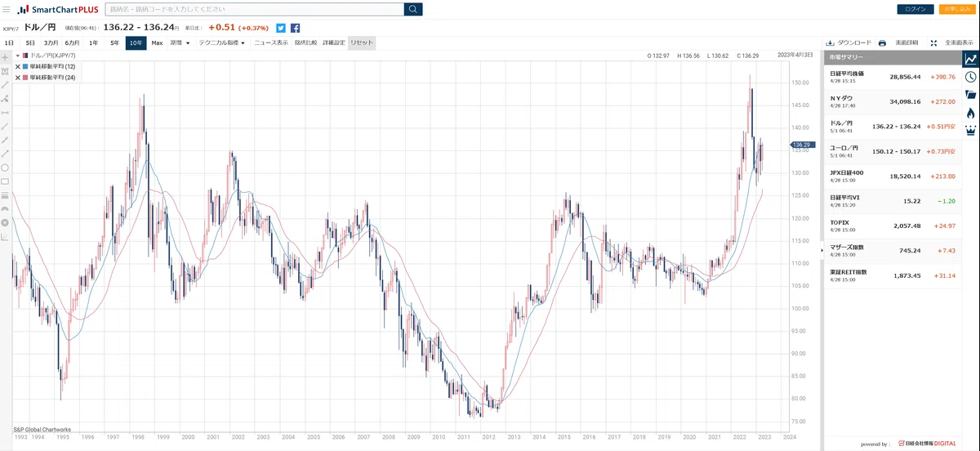Image resolution: width=980 pixels, height=451 pixels.
Task: Open market summary chart icon in sidebar
Action: pyautogui.click(x=970, y=59)
